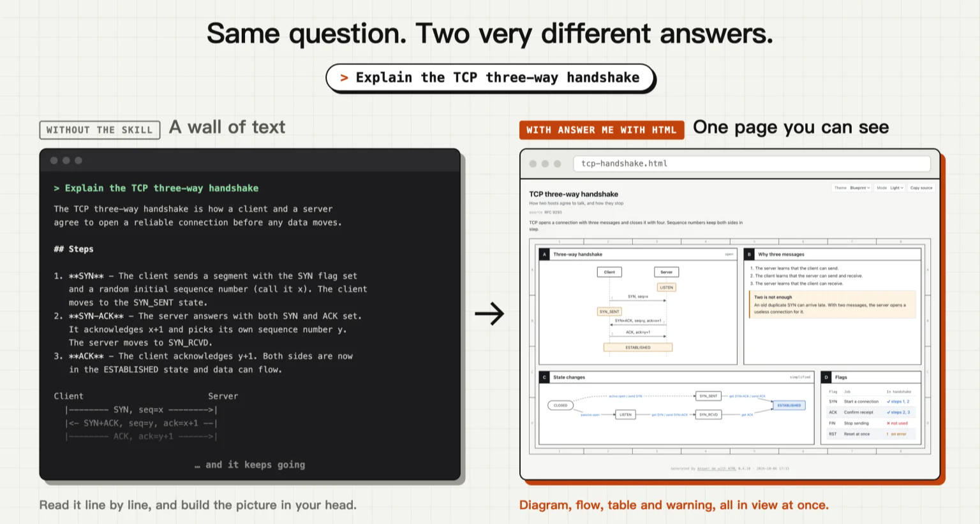The image size is (980, 524).
Task: Click the red X beside "not used"
Action: coord(888,423)
